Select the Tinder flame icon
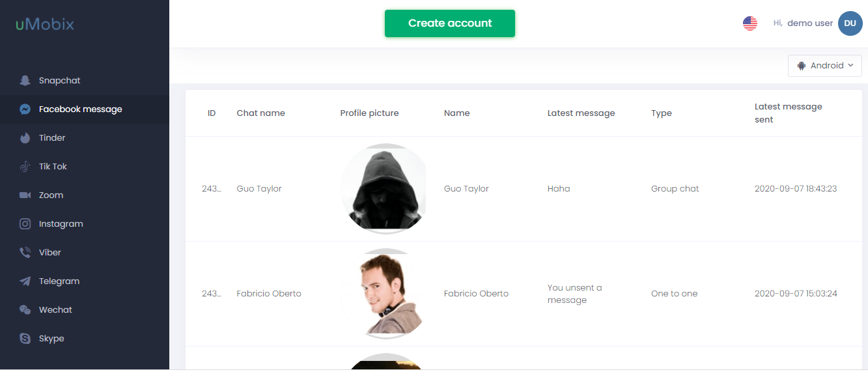Viewport: 868px width, 372px height. pyautogui.click(x=25, y=138)
